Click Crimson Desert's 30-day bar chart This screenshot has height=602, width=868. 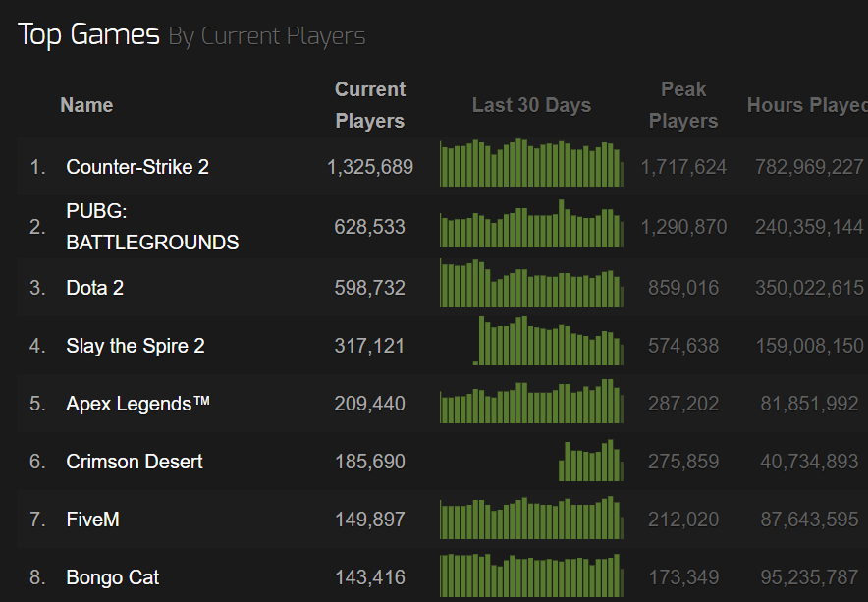[591, 461]
